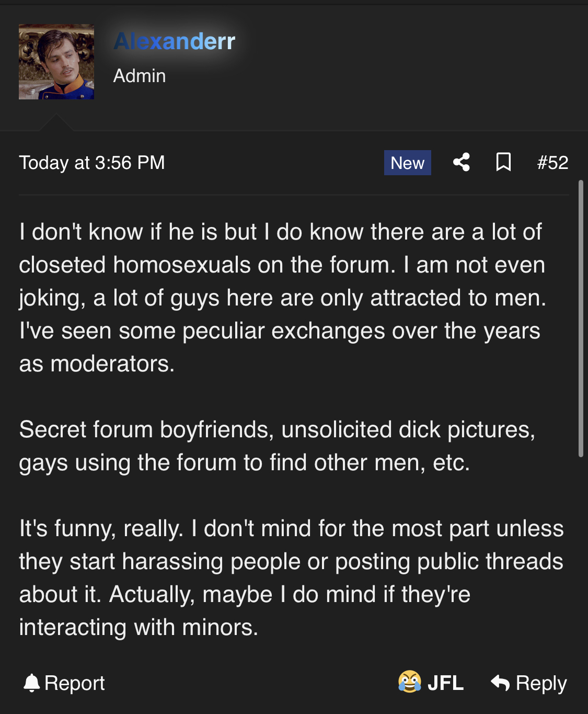
Task: Open the #52 post permalink
Action: (x=552, y=163)
